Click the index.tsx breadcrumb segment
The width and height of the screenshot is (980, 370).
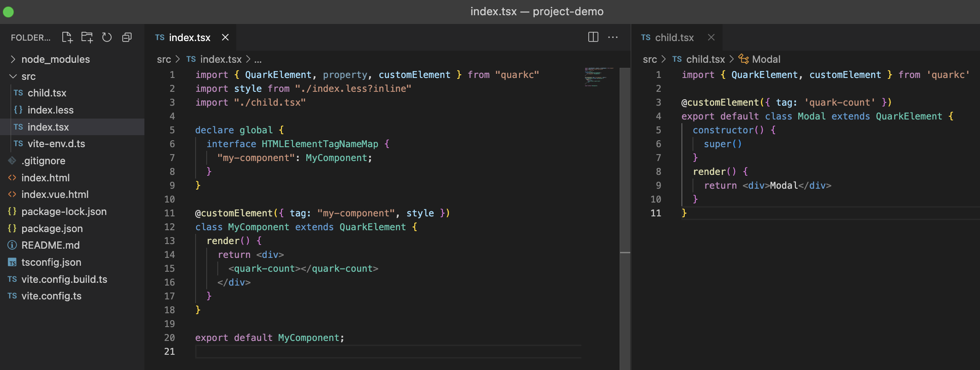(214, 59)
